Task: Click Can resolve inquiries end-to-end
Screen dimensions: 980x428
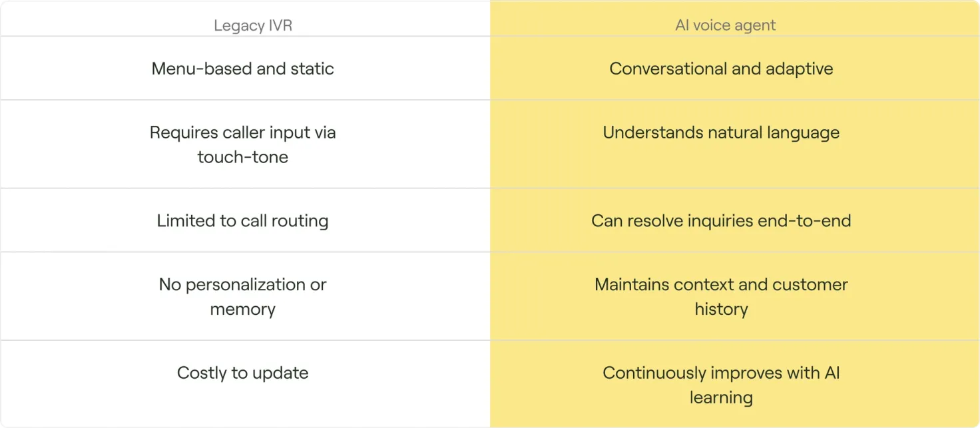Action: click(721, 220)
